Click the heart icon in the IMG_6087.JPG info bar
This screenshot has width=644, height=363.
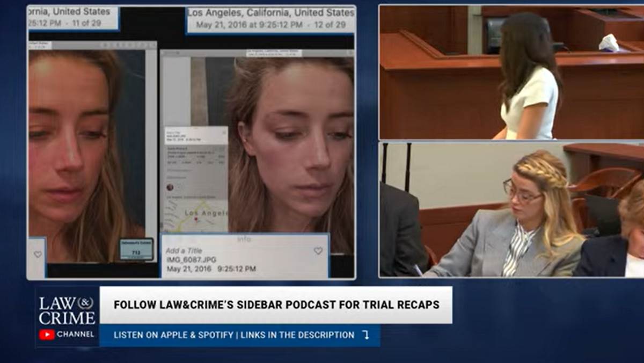[318, 251]
